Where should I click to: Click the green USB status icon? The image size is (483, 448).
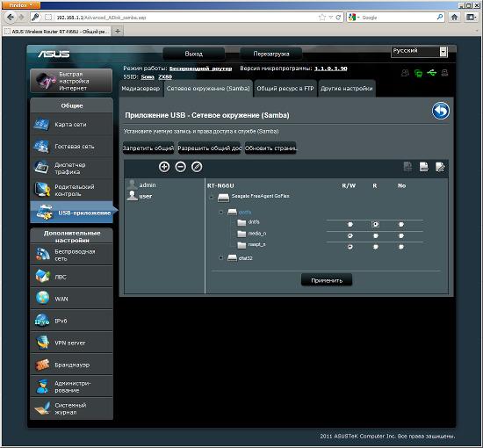(x=432, y=73)
